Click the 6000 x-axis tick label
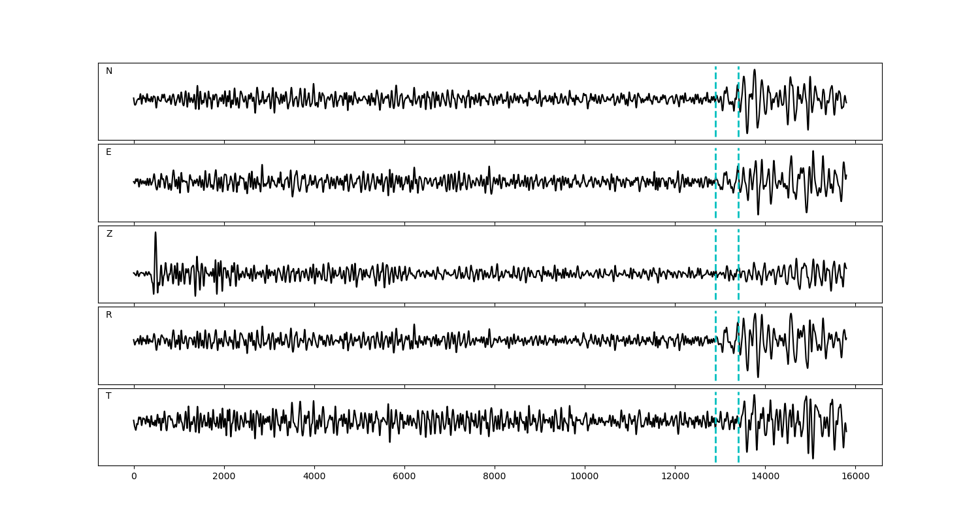Screen dimensions: 980x523 coord(404,477)
